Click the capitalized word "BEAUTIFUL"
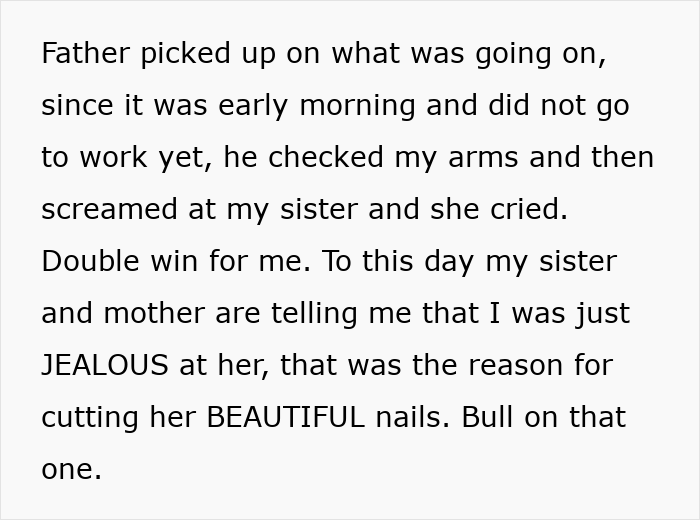 [x=285, y=417]
